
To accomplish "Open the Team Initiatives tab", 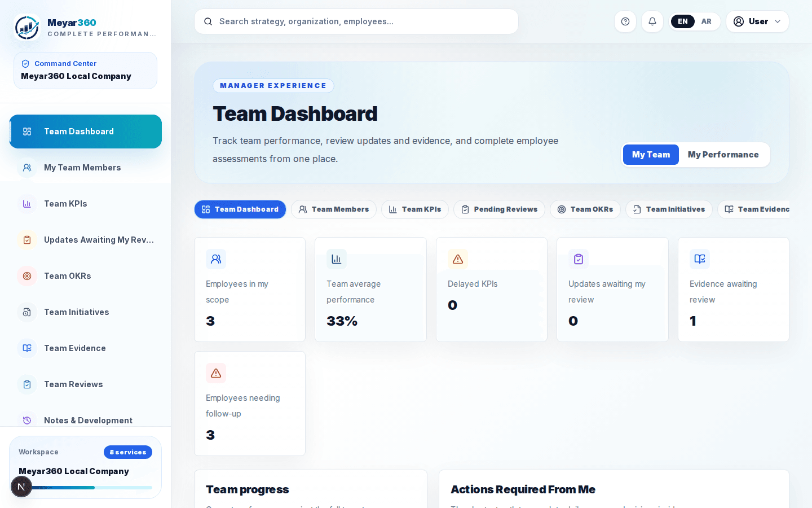I will pos(669,209).
